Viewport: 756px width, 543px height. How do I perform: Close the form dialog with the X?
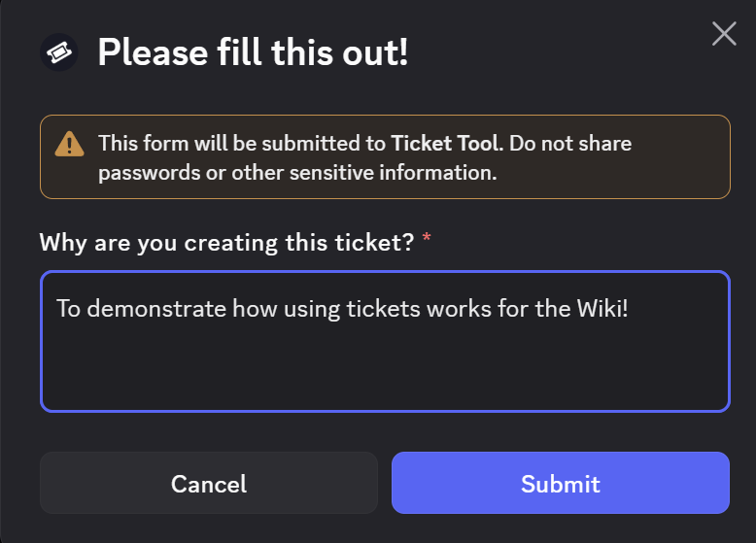pyautogui.click(x=724, y=35)
